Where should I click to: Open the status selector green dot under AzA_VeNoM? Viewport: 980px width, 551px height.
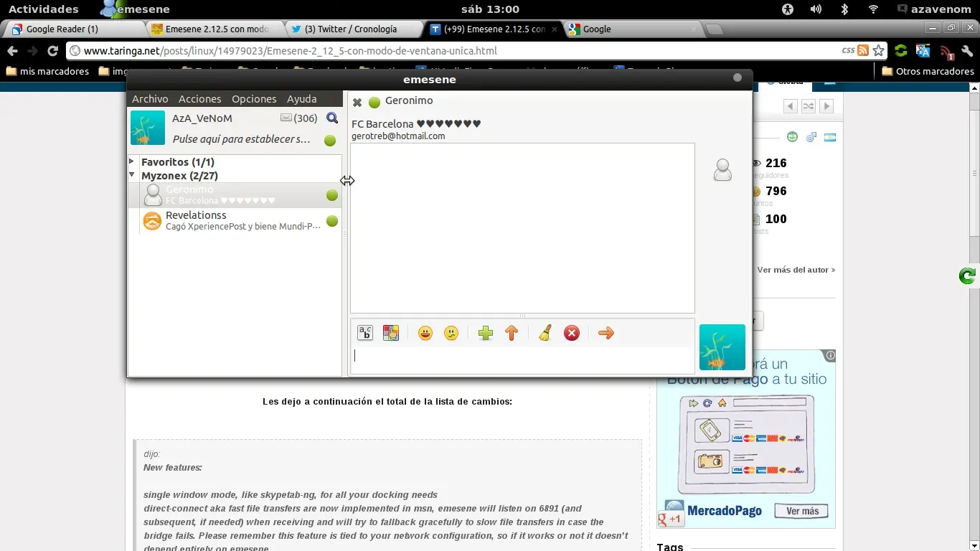point(330,140)
